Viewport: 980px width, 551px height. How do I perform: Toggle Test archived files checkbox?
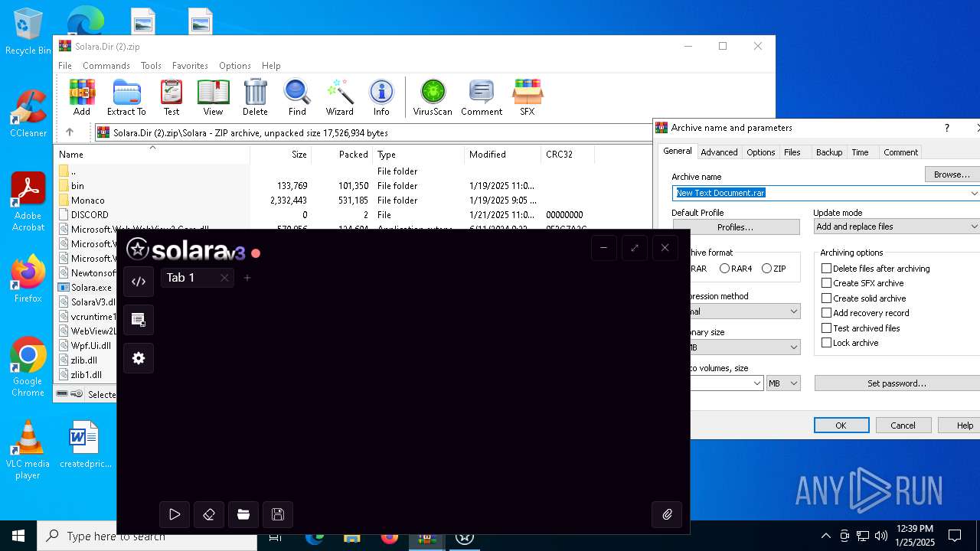pyautogui.click(x=827, y=328)
